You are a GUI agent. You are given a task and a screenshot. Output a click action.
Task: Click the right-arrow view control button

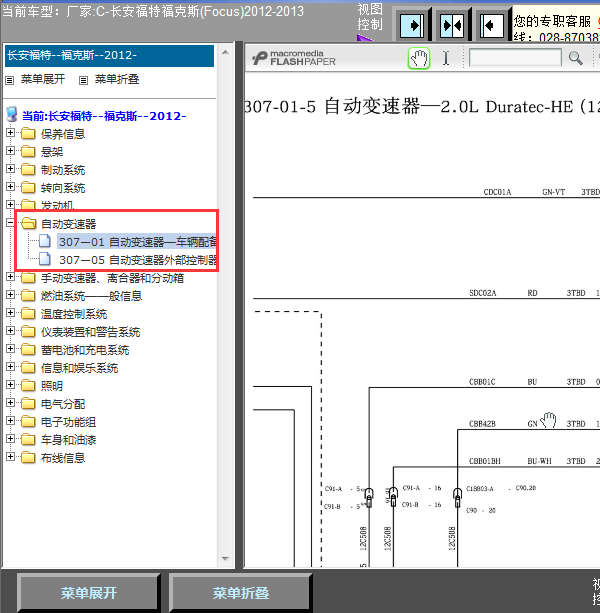pyautogui.click(x=412, y=25)
